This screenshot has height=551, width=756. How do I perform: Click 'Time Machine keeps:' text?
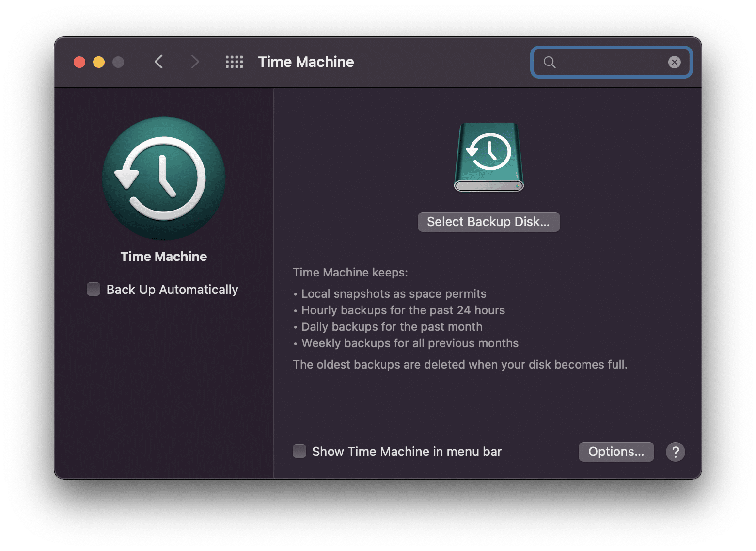(350, 272)
